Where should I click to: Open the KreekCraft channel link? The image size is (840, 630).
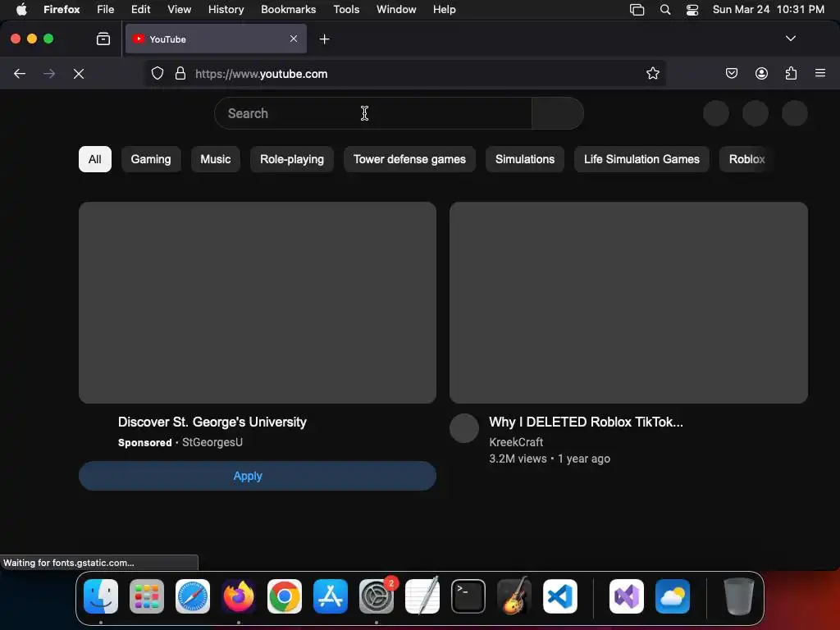click(x=516, y=442)
